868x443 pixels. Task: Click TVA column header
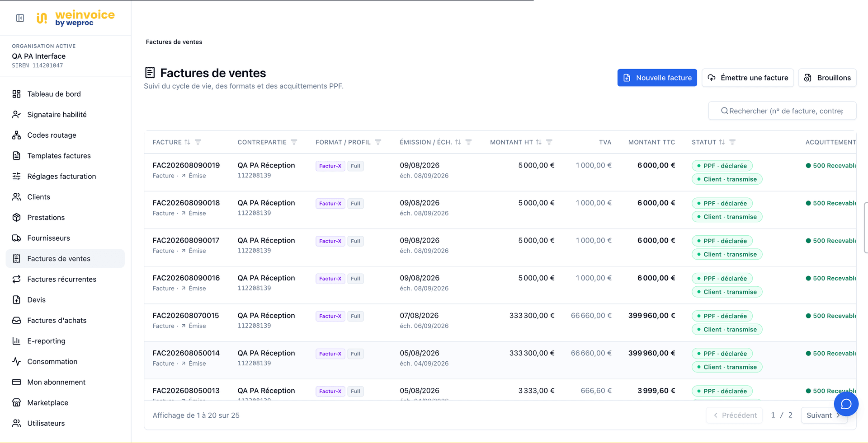tap(605, 142)
